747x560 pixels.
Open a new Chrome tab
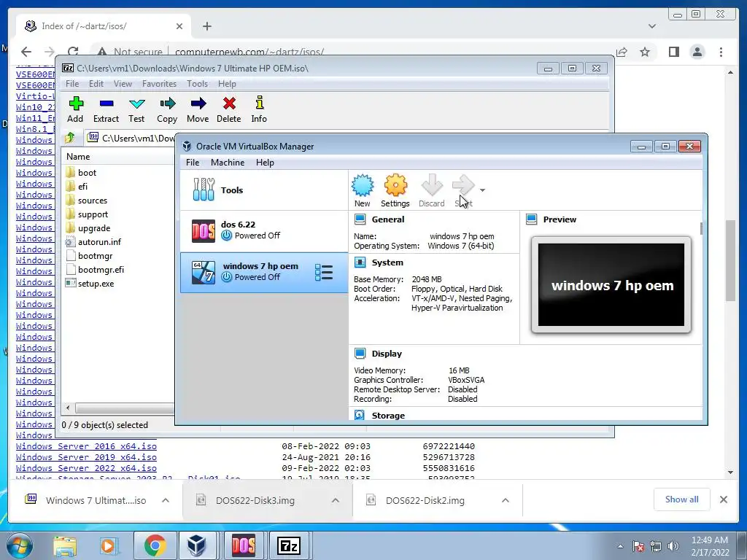click(206, 26)
